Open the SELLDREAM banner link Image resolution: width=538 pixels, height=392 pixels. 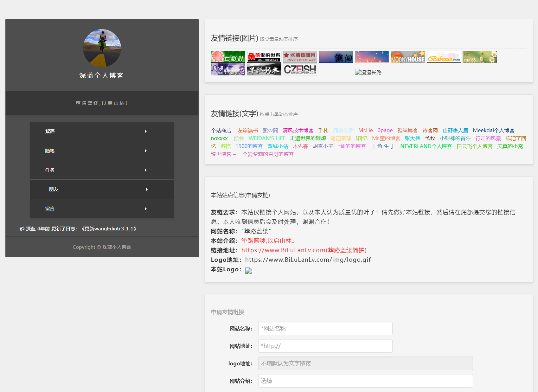pos(228,69)
